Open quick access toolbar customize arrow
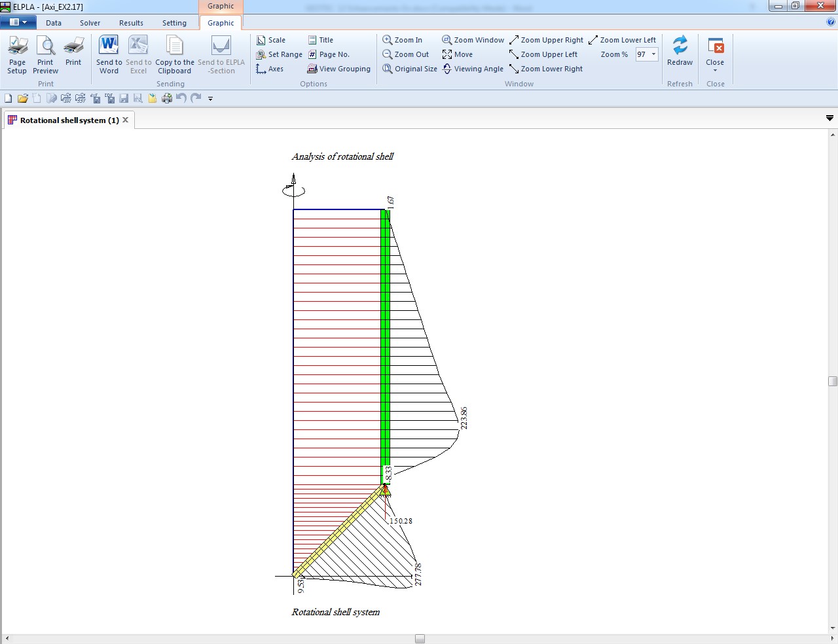Screen dimensions: 838x644 pyautogui.click(x=210, y=99)
